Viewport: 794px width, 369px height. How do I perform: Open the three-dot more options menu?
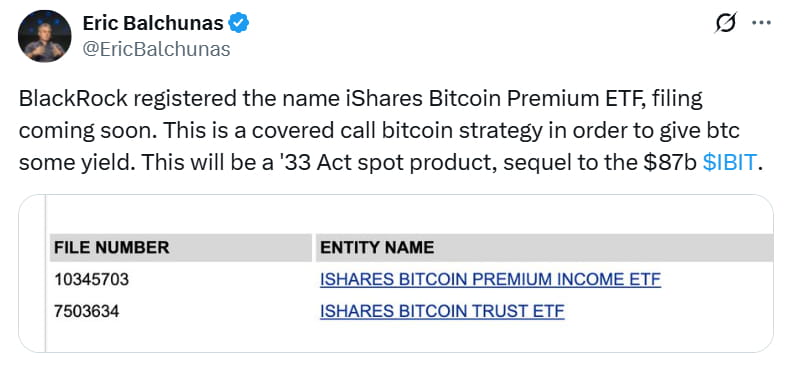(761, 23)
